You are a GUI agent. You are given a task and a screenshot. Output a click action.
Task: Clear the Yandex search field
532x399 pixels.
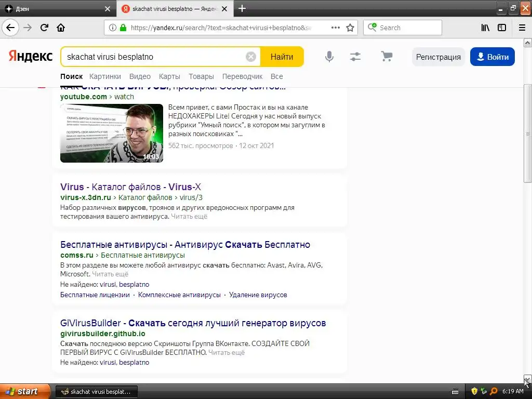(251, 57)
